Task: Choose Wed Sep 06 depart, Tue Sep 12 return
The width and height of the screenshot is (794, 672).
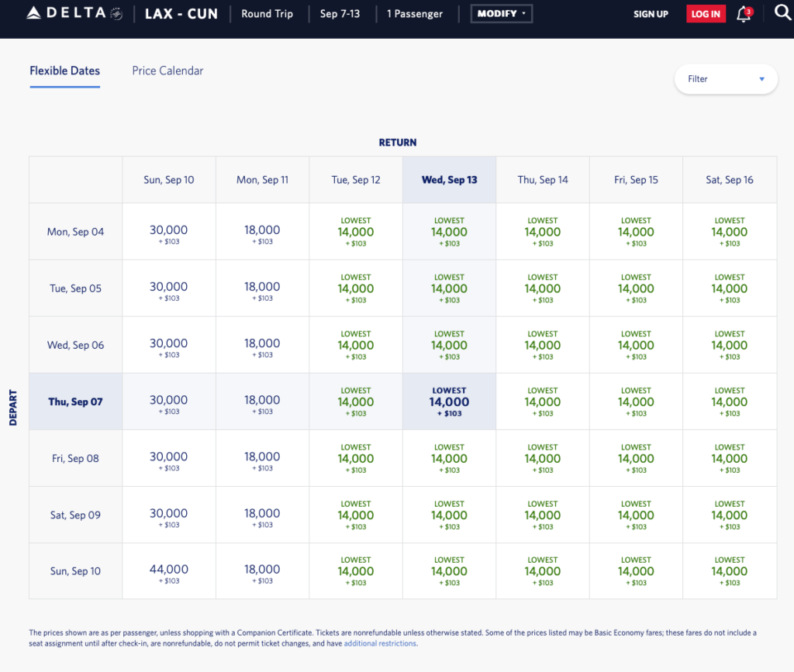Action: pyautogui.click(x=356, y=345)
